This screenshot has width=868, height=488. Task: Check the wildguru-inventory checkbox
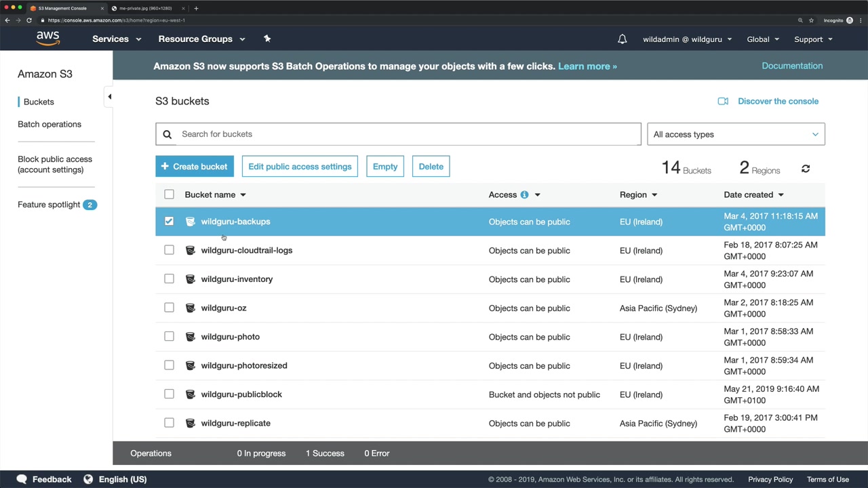pos(169,279)
